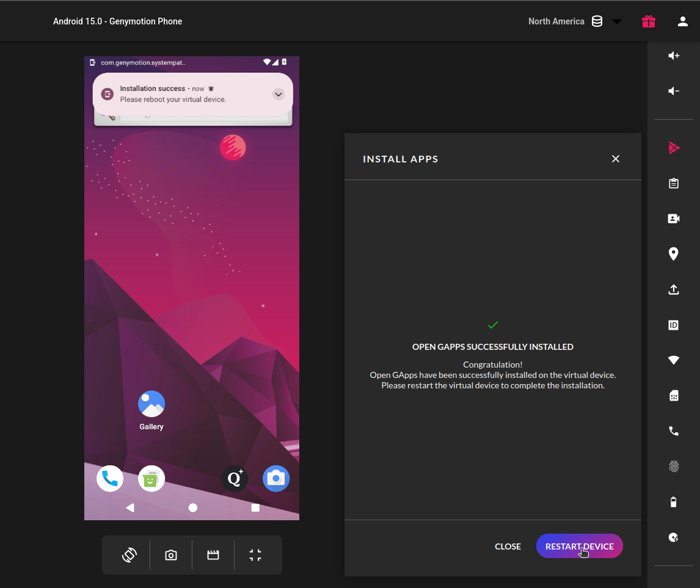Launch the Gallery app on the device
This screenshot has height=588, width=700.
(x=151, y=404)
